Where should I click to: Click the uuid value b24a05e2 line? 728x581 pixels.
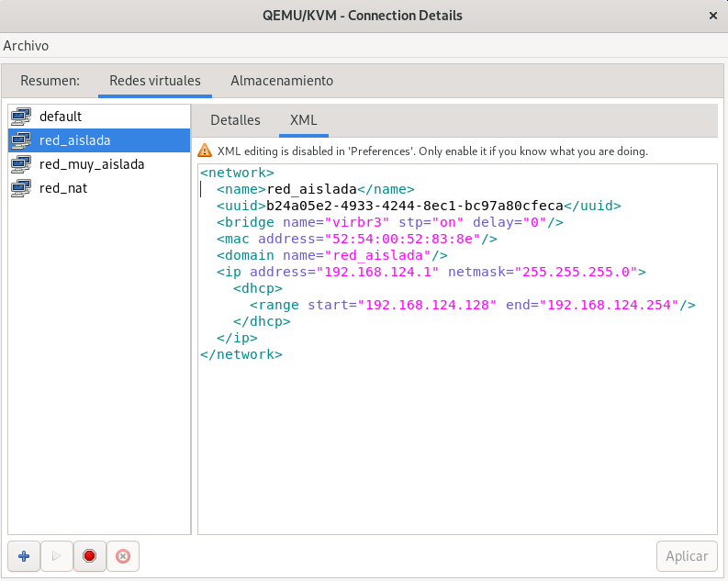click(x=419, y=206)
